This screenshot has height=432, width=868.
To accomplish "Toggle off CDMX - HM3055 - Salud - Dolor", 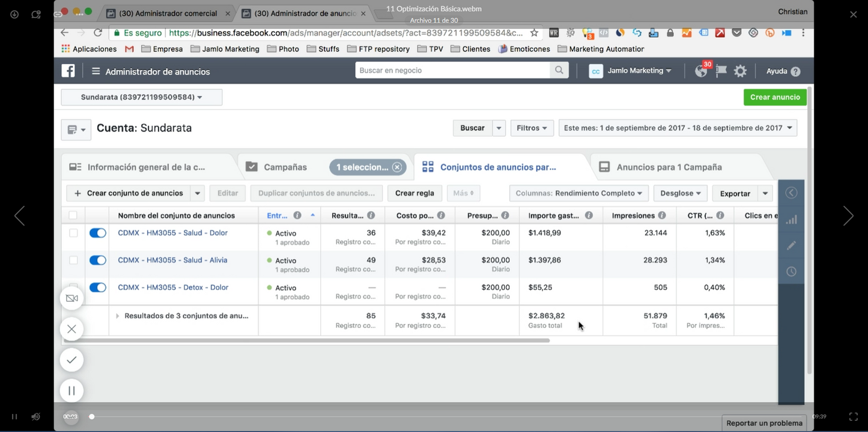I will (97, 233).
